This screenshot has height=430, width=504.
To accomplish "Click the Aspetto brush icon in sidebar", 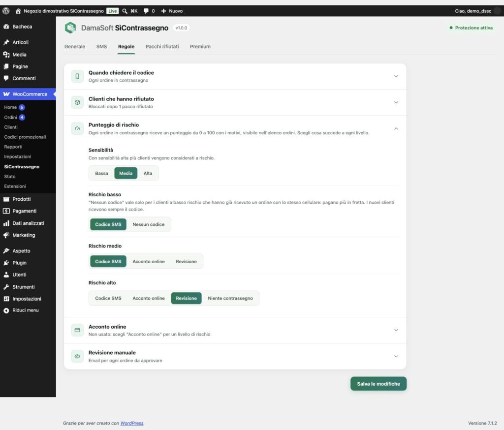I will coord(6,251).
